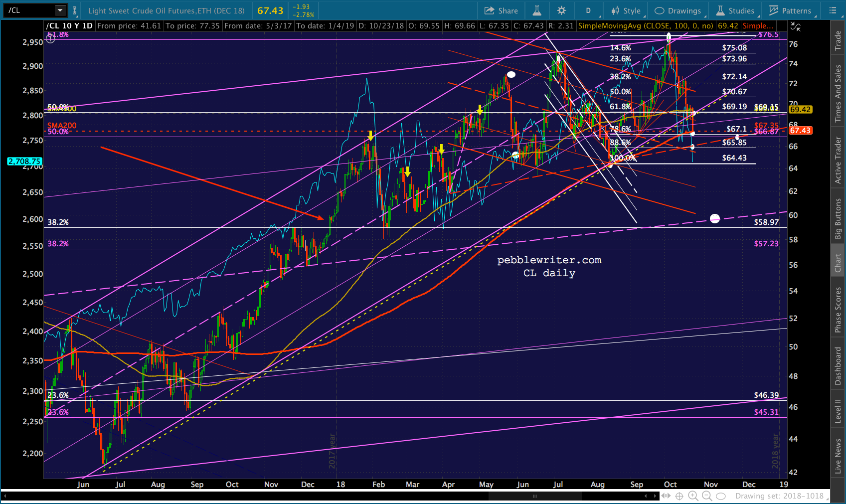846x504 pixels.
Task: Open the Drawing set 2018-1018 selector
Action: coord(779,496)
